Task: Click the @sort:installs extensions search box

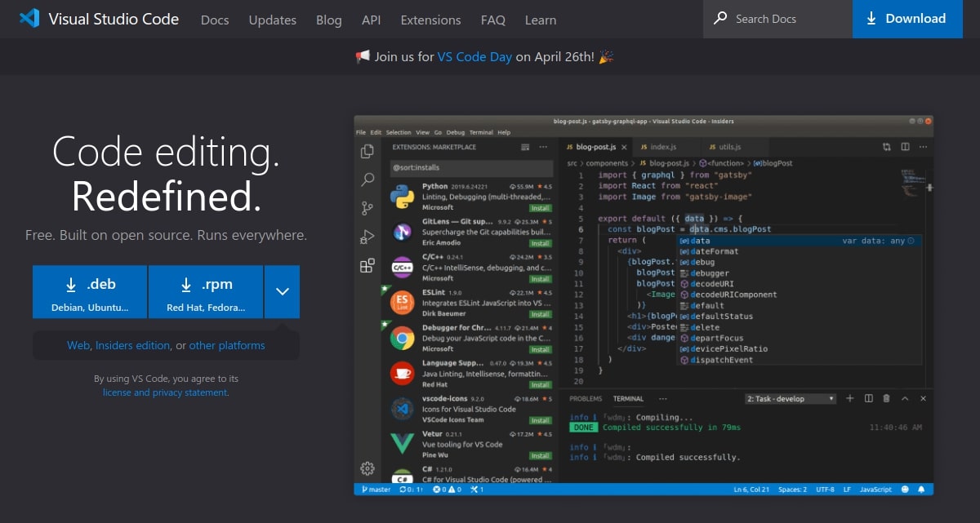Action: coord(470,167)
